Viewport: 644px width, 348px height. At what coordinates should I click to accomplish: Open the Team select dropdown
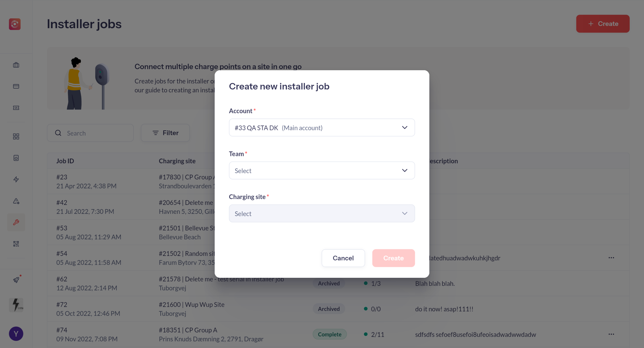(322, 170)
